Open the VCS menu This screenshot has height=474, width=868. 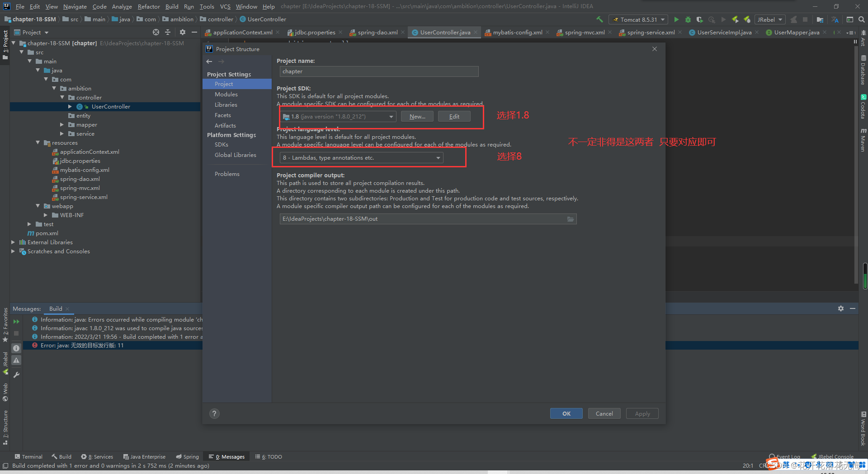coord(225,6)
